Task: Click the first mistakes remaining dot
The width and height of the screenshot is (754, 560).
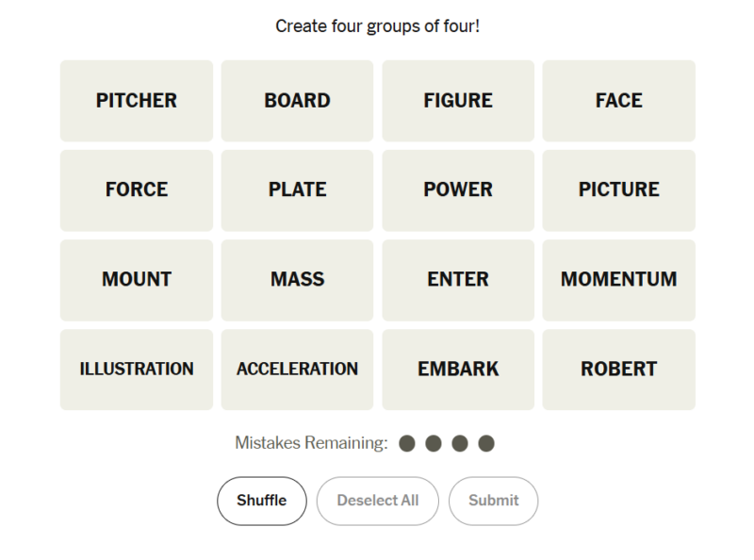Action: pyautogui.click(x=407, y=443)
